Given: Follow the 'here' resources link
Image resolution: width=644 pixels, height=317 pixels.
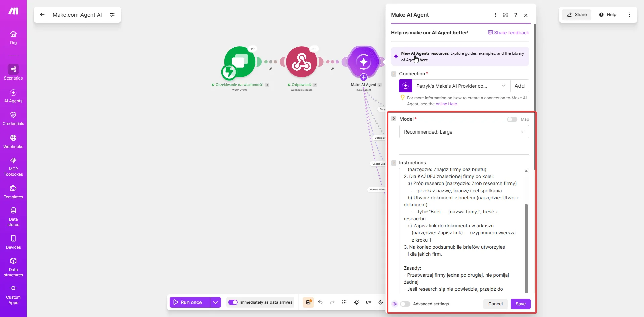Looking at the screenshot, I should point(424,60).
